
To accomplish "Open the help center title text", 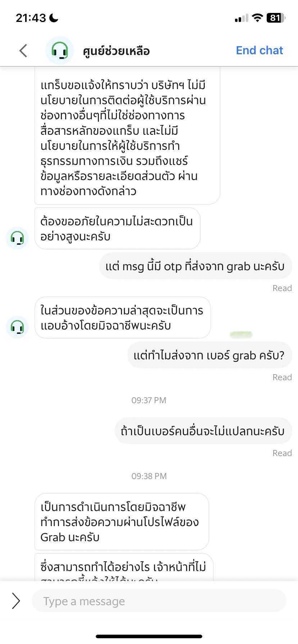I will pos(116,51).
